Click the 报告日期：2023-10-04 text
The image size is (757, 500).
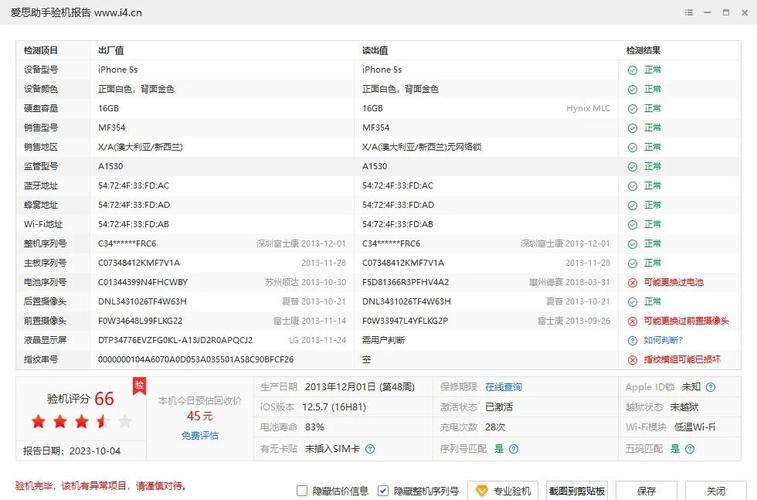tap(72, 451)
